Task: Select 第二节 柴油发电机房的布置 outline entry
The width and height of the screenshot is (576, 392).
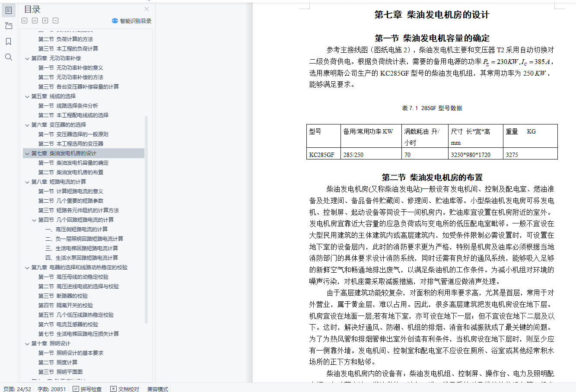Action: [x=71, y=172]
